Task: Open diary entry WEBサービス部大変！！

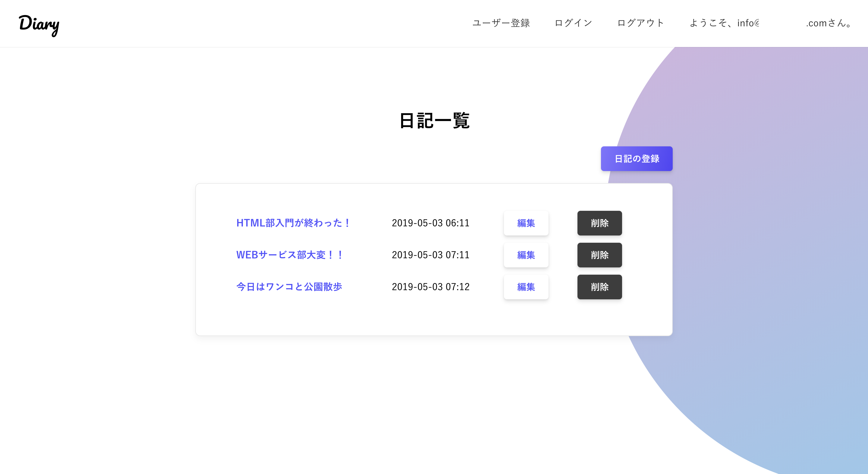Action: coord(290,255)
